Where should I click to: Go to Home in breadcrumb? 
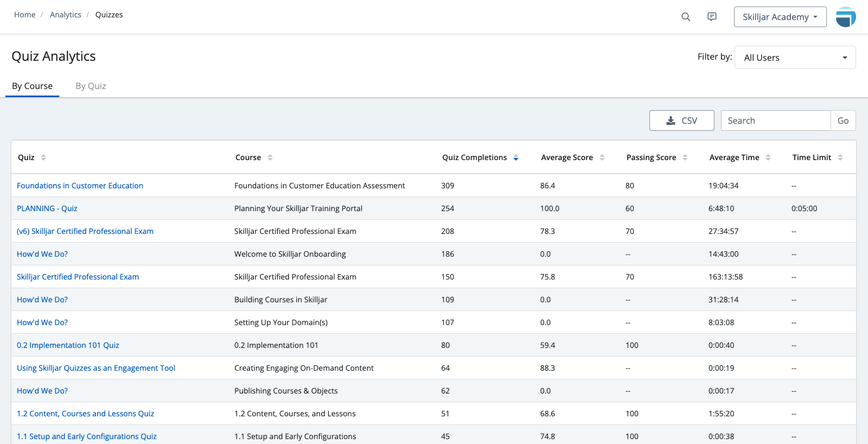pyautogui.click(x=24, y=15)
